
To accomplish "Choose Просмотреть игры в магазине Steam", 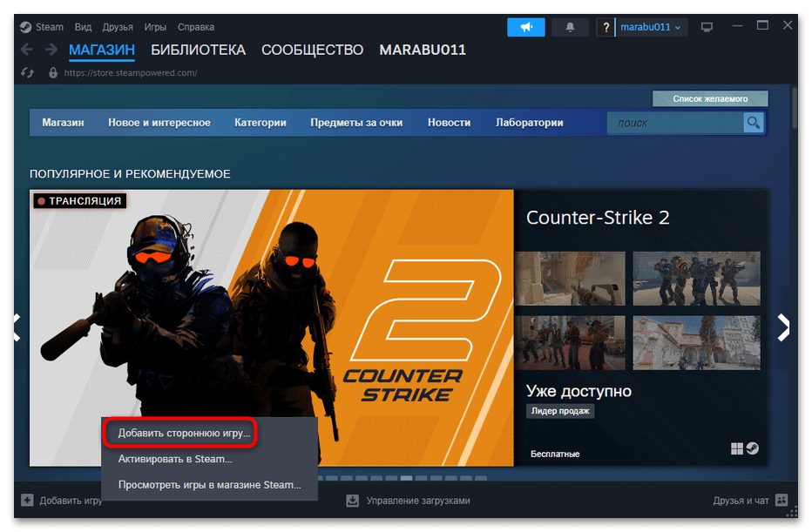I will (x=208, y=485).
